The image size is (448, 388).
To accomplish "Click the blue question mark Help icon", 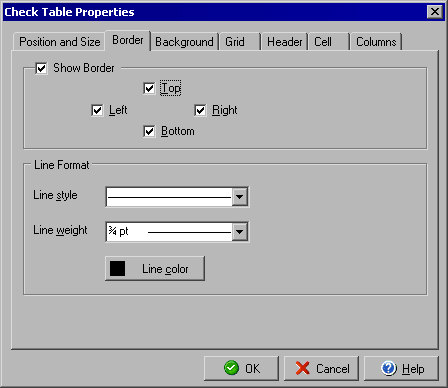I will [x=389, y=368].
